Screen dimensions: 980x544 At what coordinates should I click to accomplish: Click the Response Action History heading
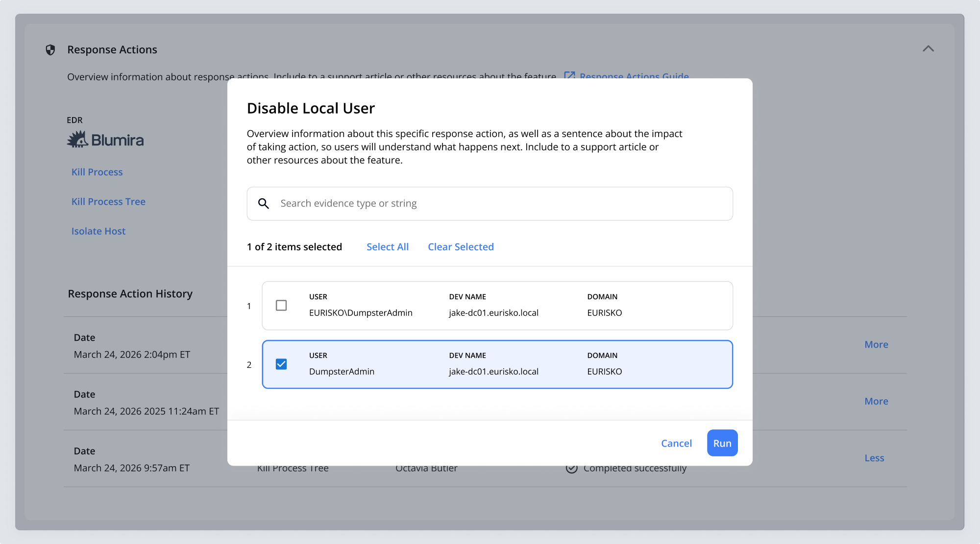tap(130, 293)
